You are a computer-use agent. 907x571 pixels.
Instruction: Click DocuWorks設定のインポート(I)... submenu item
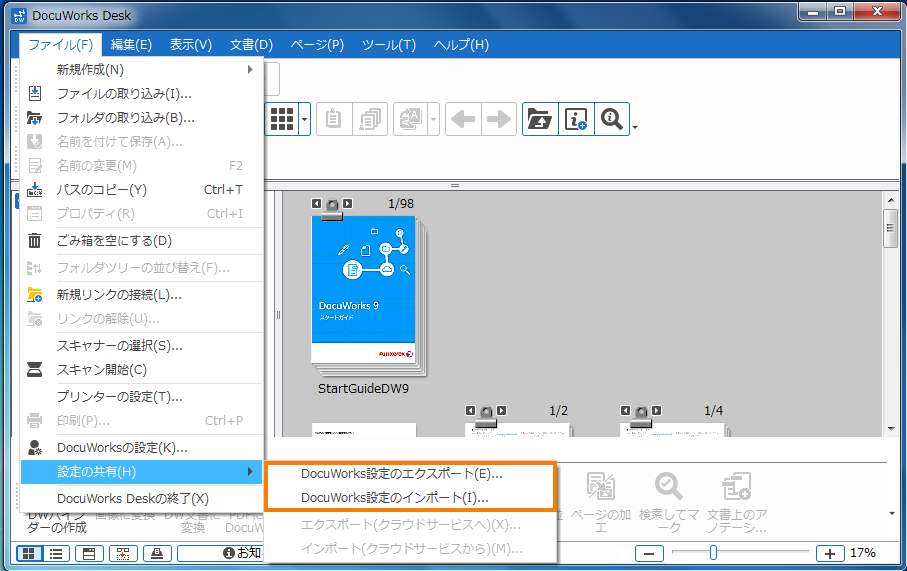click(410, 498)
